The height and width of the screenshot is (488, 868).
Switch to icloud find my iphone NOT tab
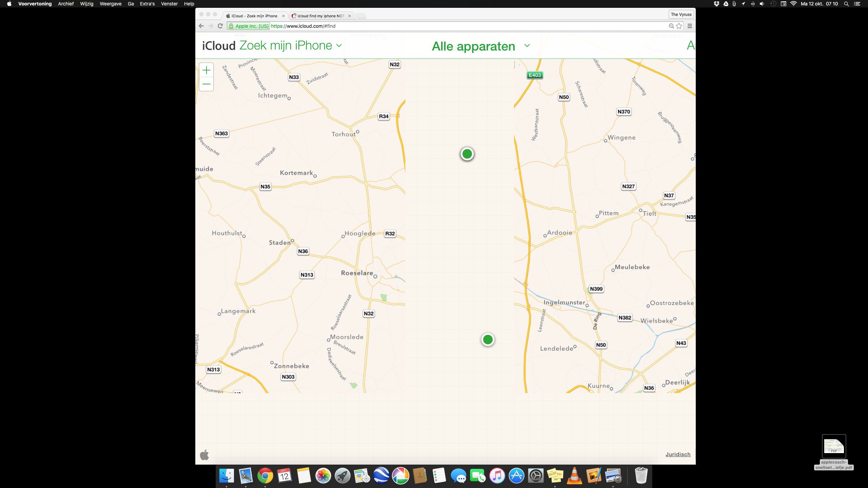tap(320, 16)
